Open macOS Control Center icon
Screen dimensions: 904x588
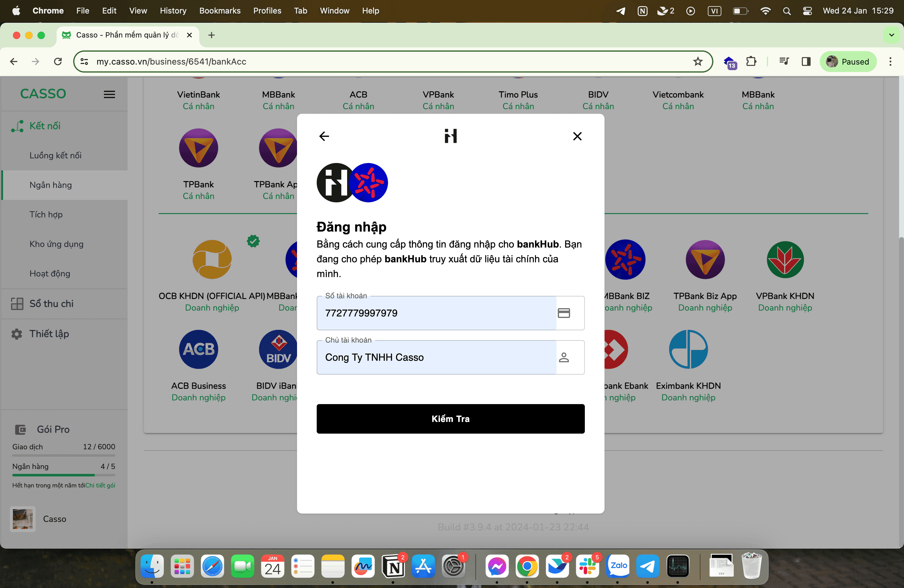pyautogui.click(x=807, y=11)
